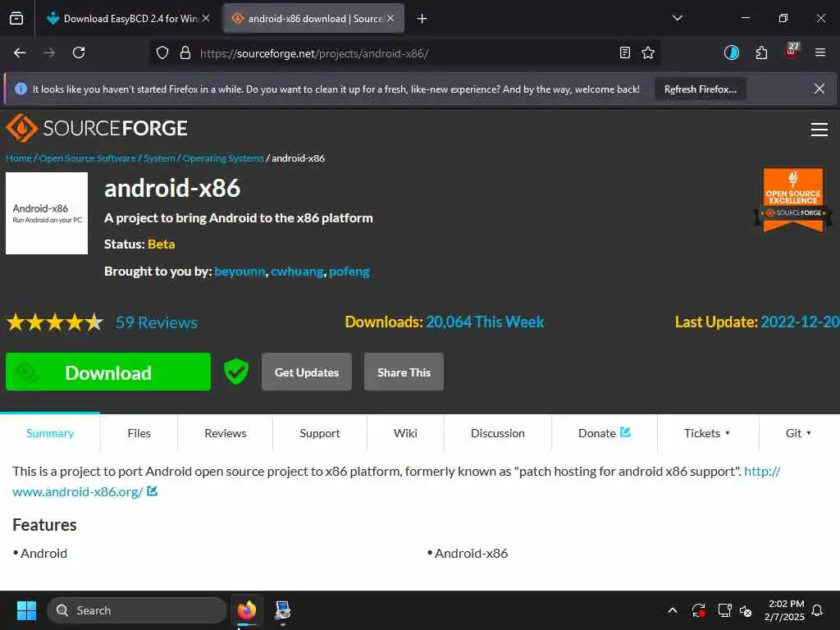This screenshot has height=630, width=840.
Task: Click the Refresh Firefox button
Action: pyautogui.click(x=701, y=89)
